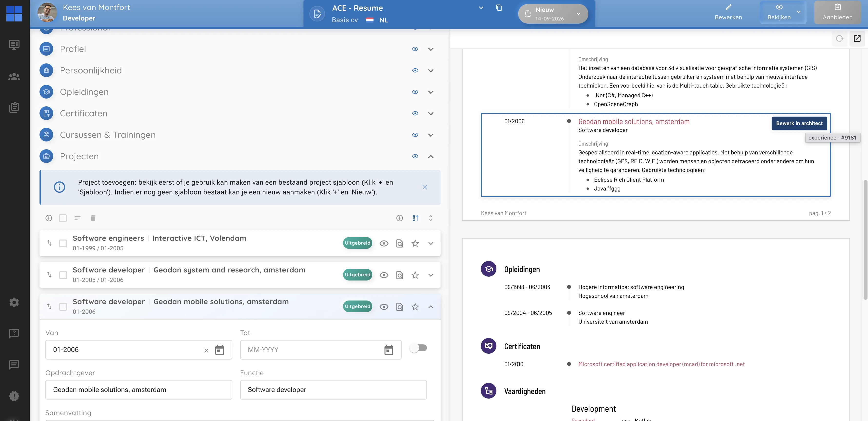Toggle visibility of Profiel section

(415, 49)
